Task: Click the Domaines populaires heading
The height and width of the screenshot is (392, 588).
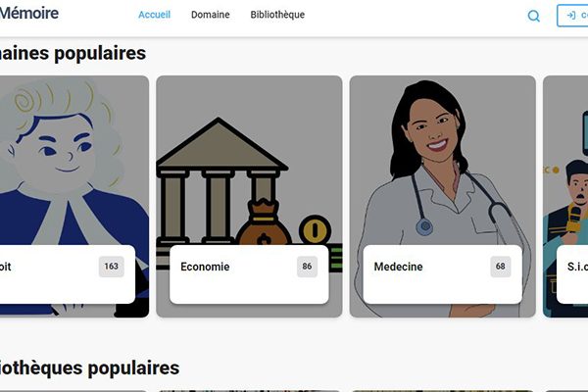Action: coord(73,53)
